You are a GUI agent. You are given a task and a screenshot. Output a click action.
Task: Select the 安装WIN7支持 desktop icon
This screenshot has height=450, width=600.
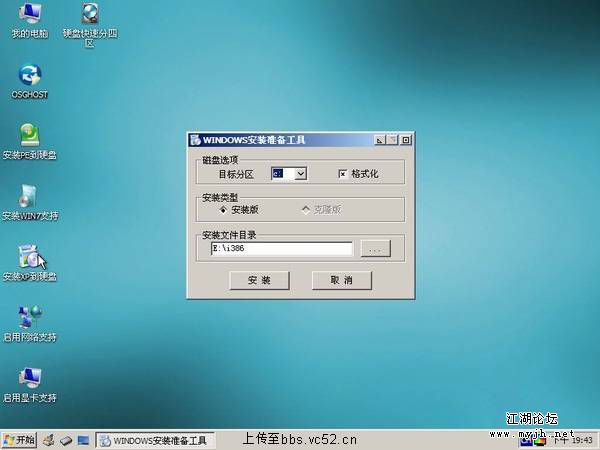30,202
